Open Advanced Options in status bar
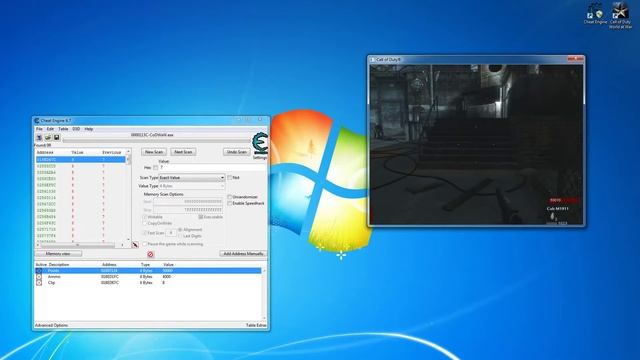640x360 pixels. [51, 325]
